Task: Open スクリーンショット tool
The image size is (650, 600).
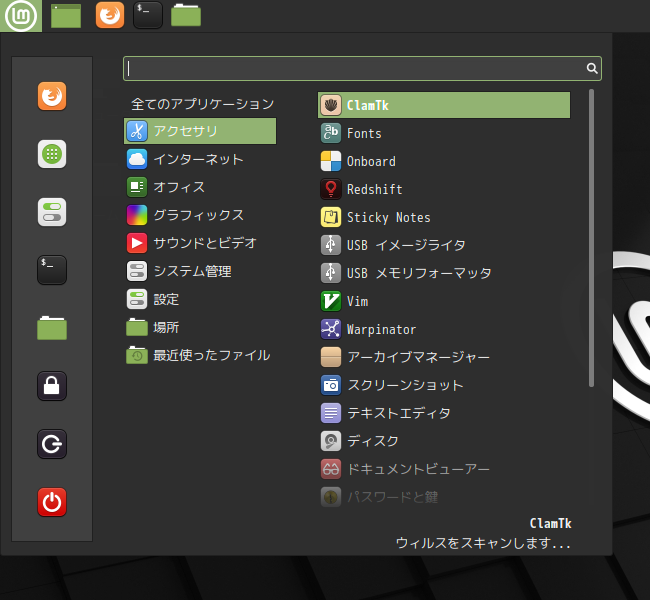Action: (444, 385)
